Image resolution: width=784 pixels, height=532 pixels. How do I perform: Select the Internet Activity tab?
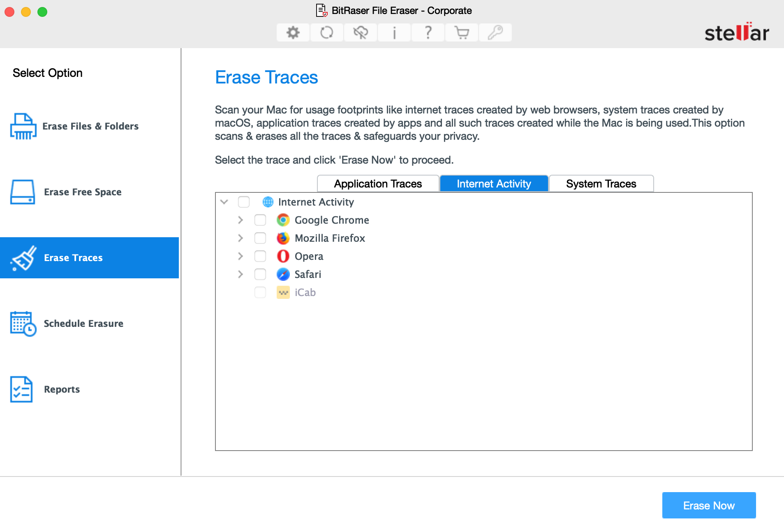tap(494, 184)
